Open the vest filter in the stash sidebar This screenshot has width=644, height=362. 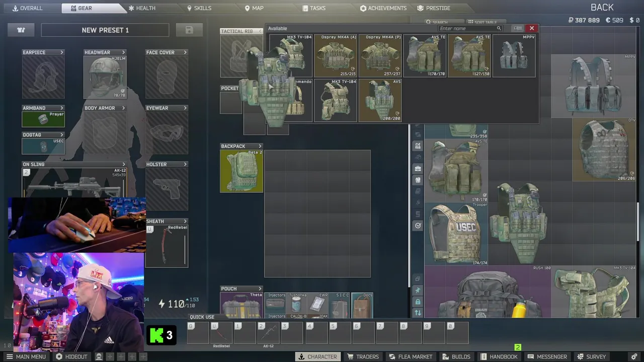[x=418, y=146]
